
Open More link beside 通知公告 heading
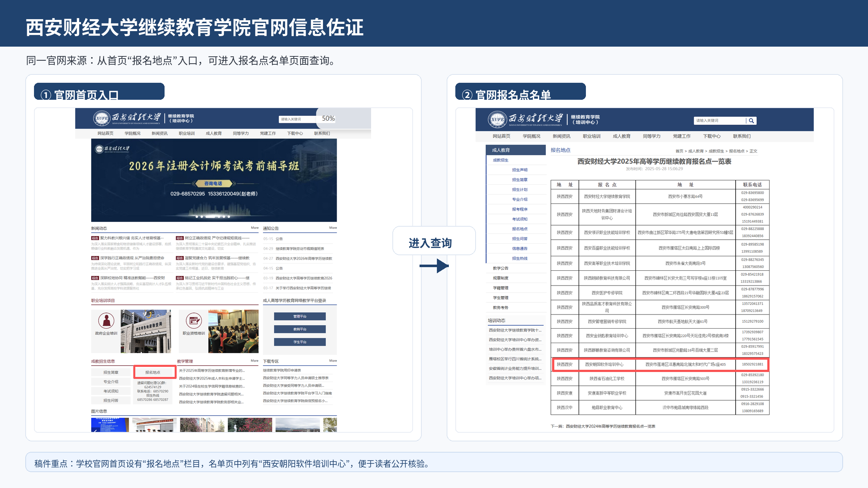click(x=333, y=228)
